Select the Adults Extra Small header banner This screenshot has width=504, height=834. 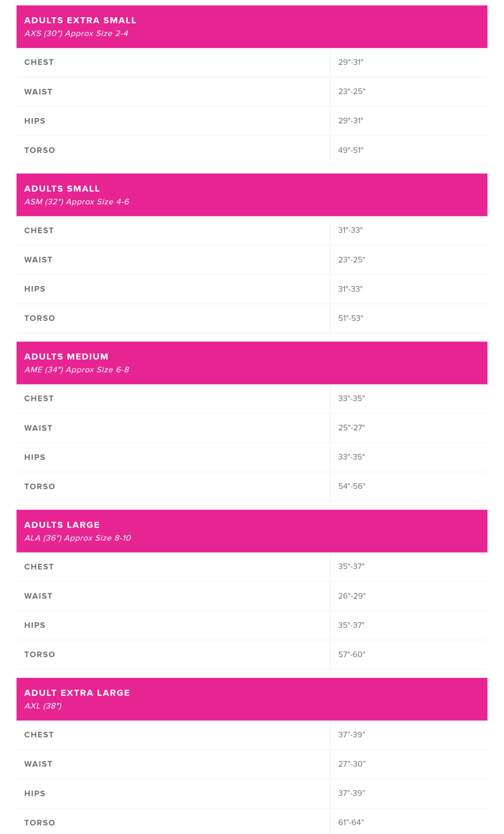point(252,27)
